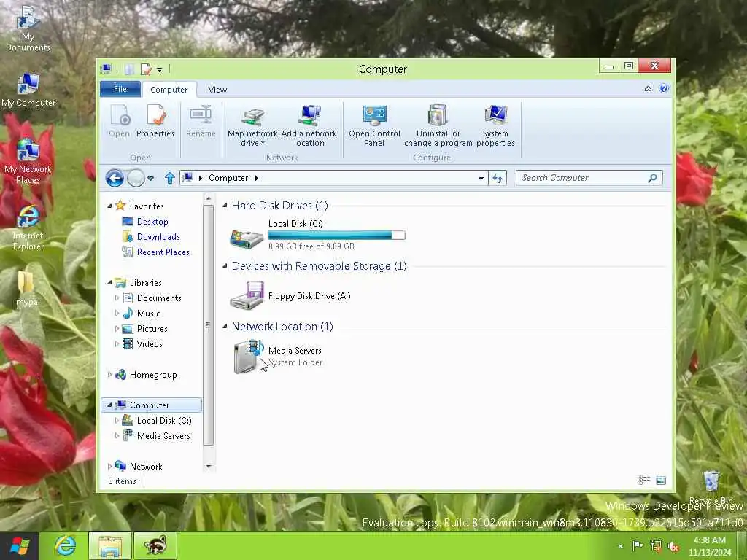Click the greyed Rename ribbon icon
This screenshot has width=747, height=560.
point(201,115)
